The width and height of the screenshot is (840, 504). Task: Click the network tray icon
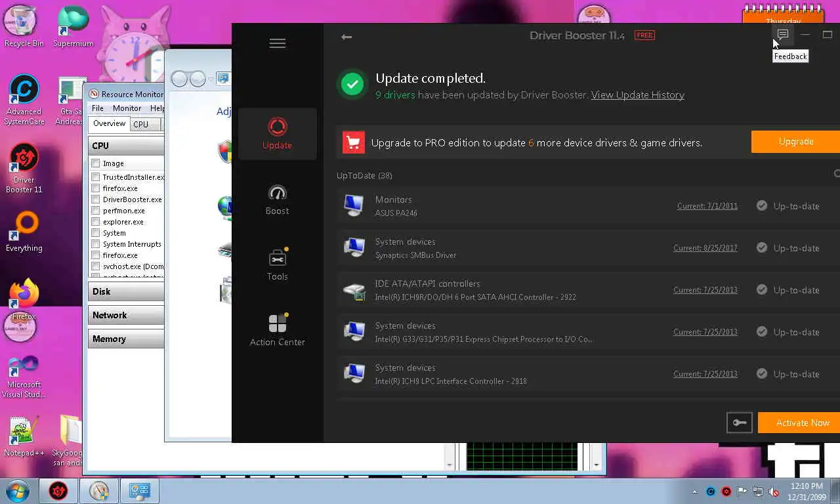[x=758, y=492]
